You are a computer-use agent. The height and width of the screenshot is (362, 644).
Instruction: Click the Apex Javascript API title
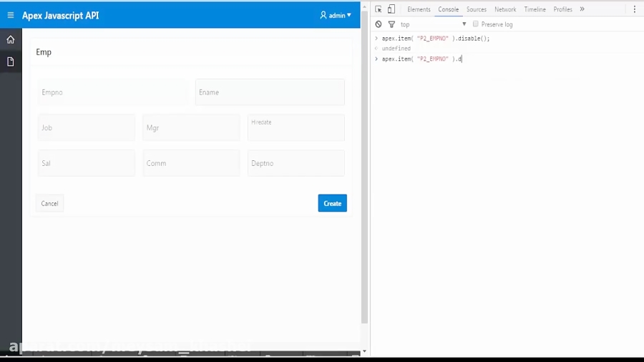(x=60, y=16)
